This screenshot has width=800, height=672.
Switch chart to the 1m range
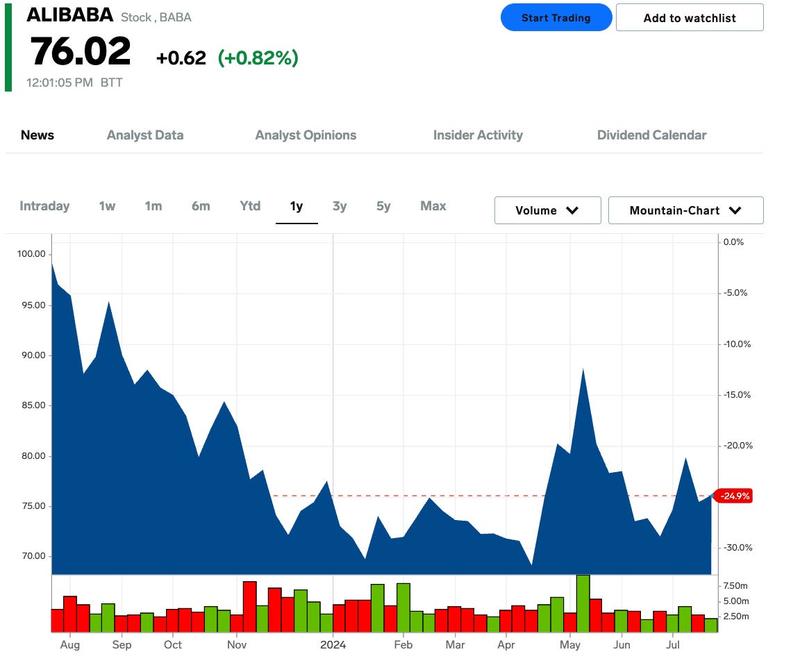coord(153,206)
